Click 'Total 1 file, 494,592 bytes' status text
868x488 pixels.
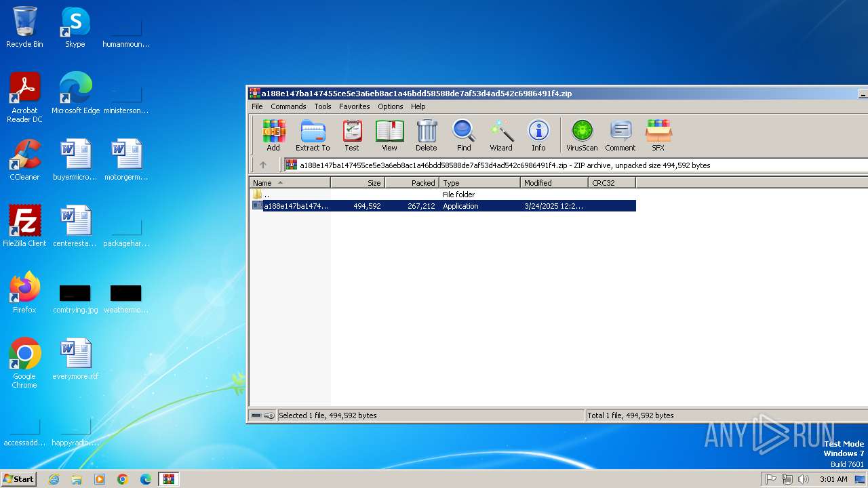tap(631, 415)
